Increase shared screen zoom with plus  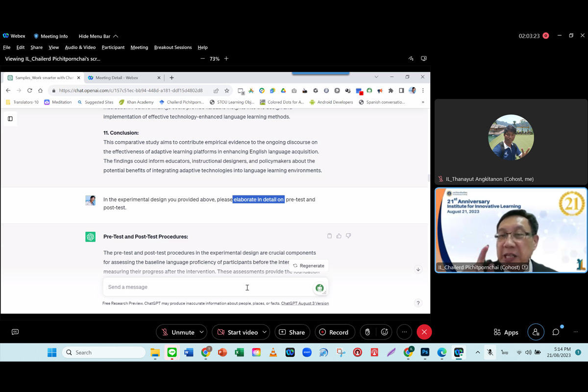pyautogui.click(x=226, y=59)
